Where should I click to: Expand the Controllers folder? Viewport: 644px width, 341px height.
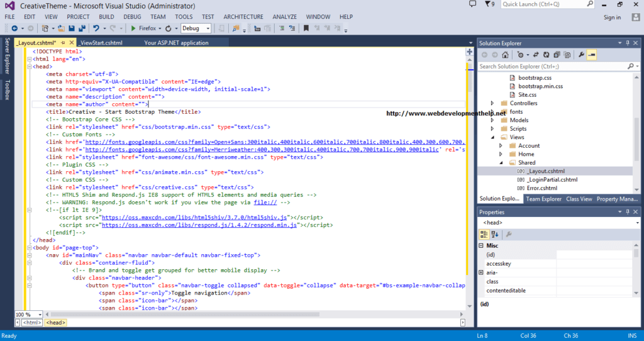click(x=492, y=104)
